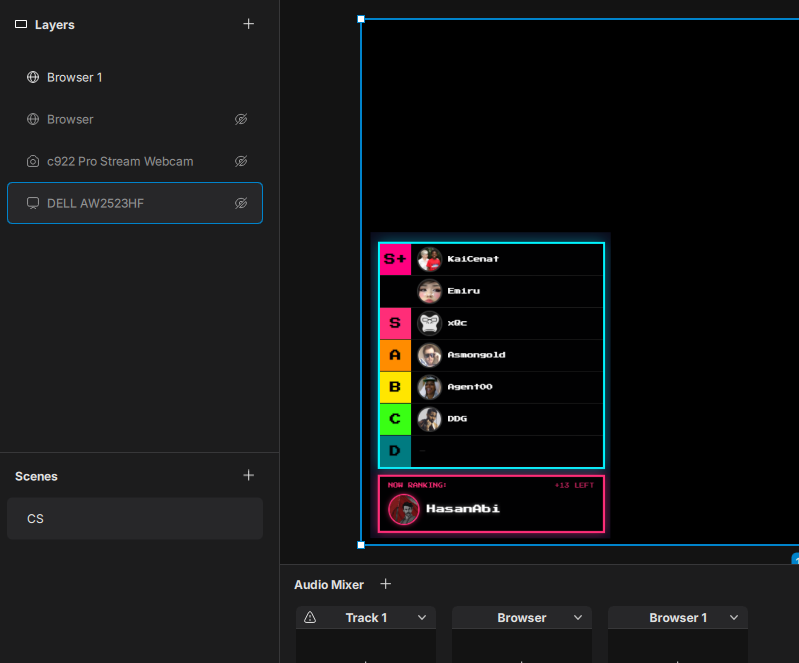Select the CS scene
This screenshot has width=799, height=663.
pos(135,519)
